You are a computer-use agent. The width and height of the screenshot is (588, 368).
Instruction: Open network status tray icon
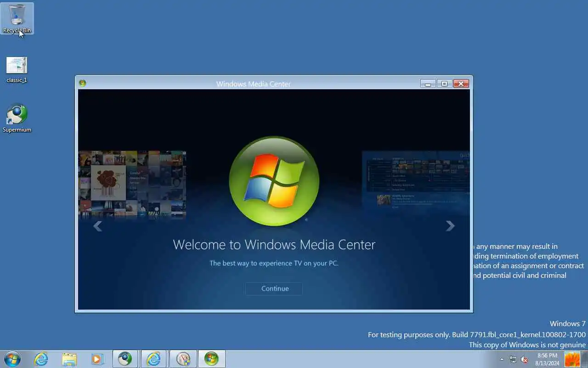click(513, 359)
